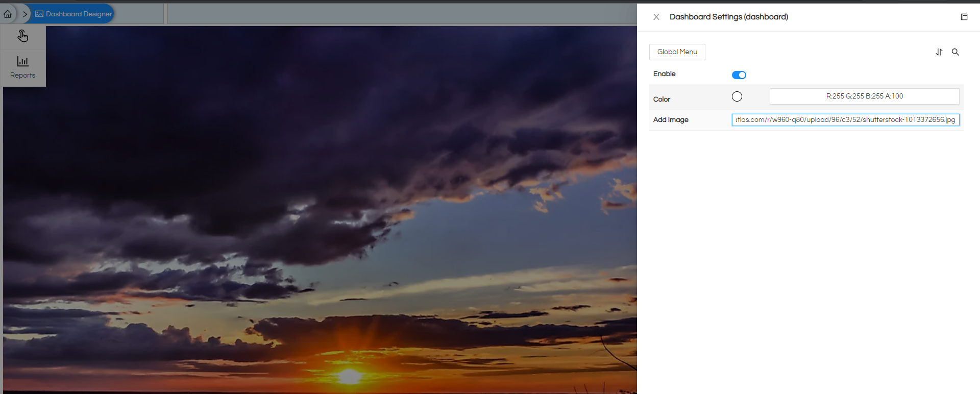
Task: Open the Color swatch circle
Action: 737,96
